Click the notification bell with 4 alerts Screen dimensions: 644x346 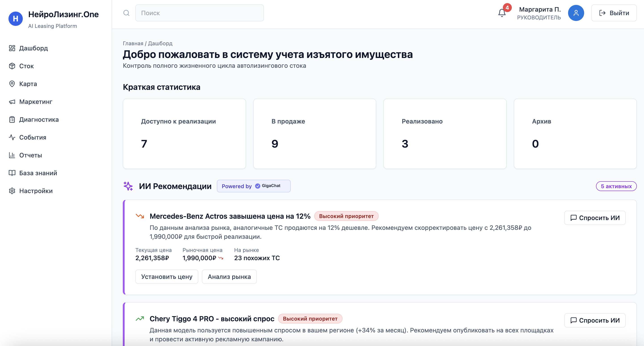(x=502, y=13)
